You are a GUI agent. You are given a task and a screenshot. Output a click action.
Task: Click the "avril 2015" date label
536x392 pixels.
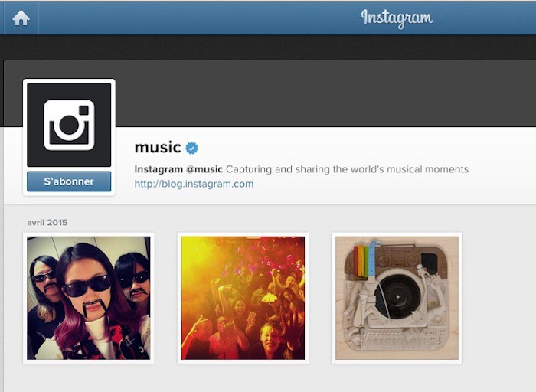(x=47, y=223)
